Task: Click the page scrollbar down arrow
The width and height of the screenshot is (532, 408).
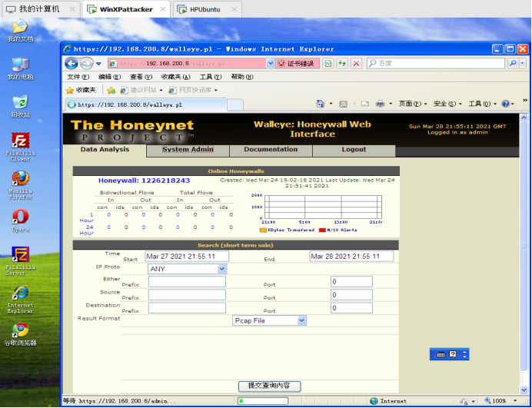Action: [x=524, y=390]
